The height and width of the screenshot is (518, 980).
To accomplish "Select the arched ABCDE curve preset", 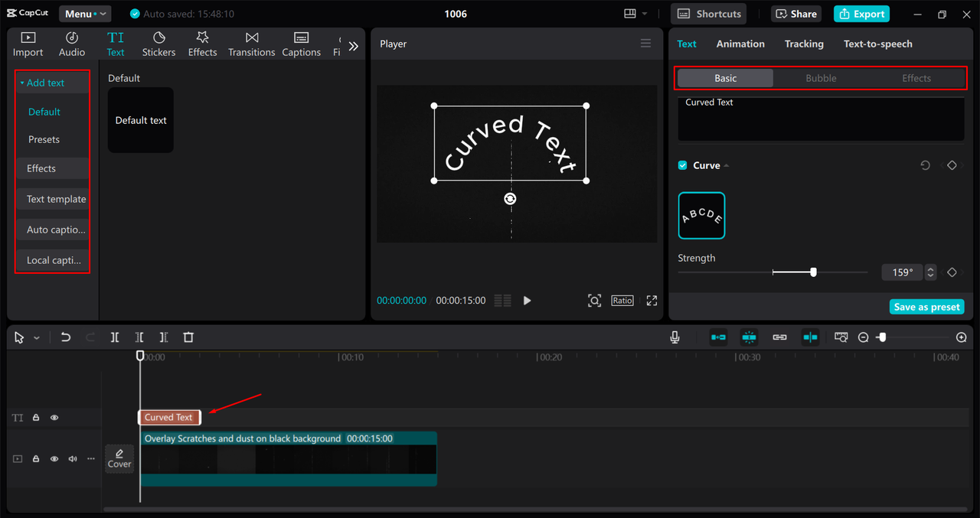I will (701, 216).
